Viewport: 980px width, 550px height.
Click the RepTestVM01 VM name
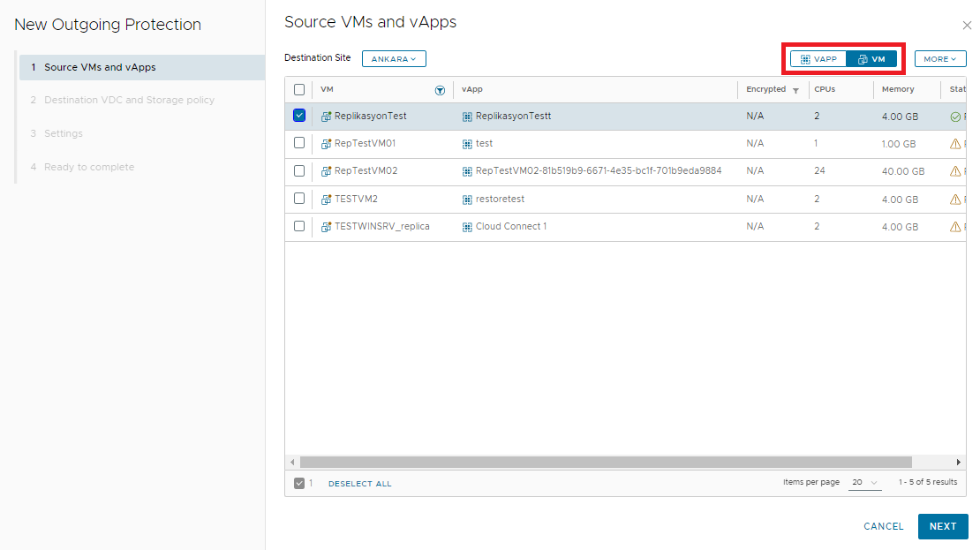[365, 144]
